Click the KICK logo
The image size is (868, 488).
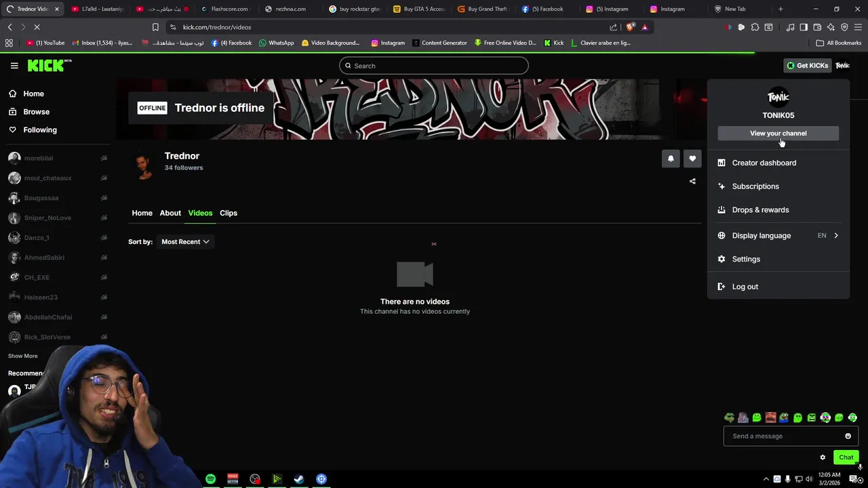click(x=50, y=66)
